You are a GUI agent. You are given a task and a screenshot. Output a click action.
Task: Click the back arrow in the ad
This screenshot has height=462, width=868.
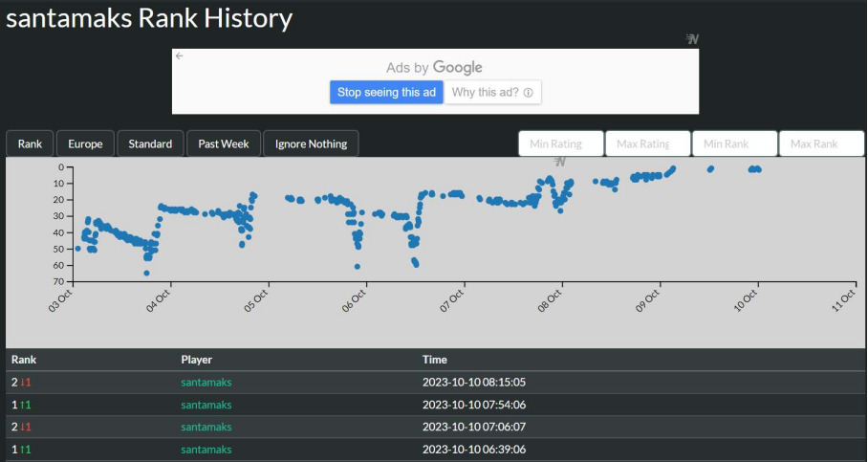(x=179, y=56)
